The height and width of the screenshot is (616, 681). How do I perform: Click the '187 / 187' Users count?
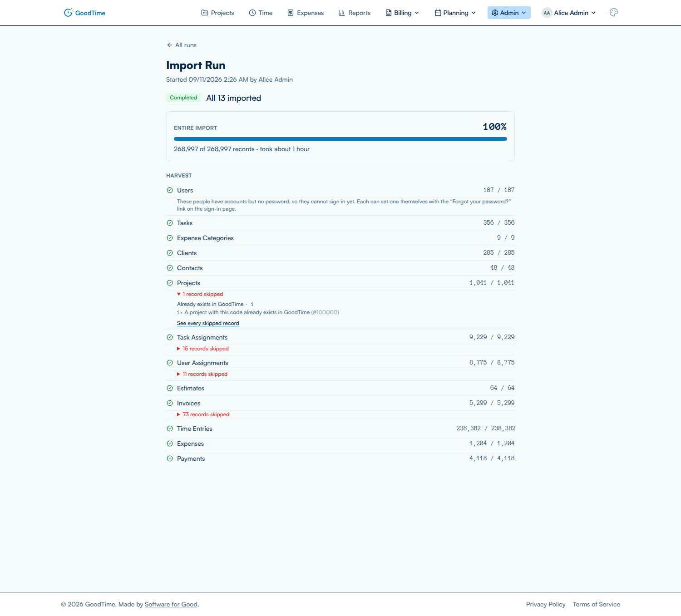point(499,190)
